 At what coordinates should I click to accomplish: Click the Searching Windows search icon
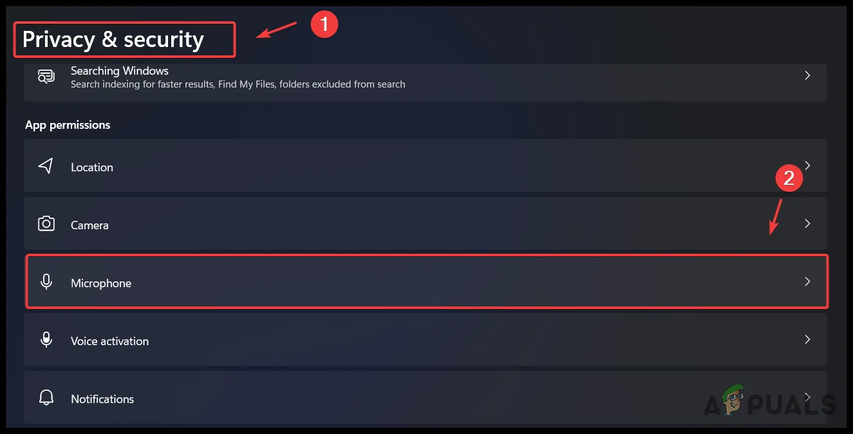click(46, 76)
